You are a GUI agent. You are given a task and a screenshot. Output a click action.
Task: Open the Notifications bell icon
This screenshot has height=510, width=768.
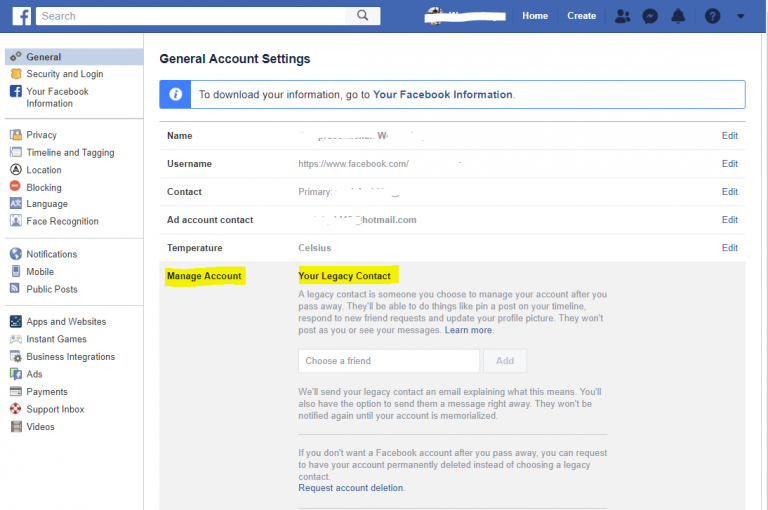678,16
